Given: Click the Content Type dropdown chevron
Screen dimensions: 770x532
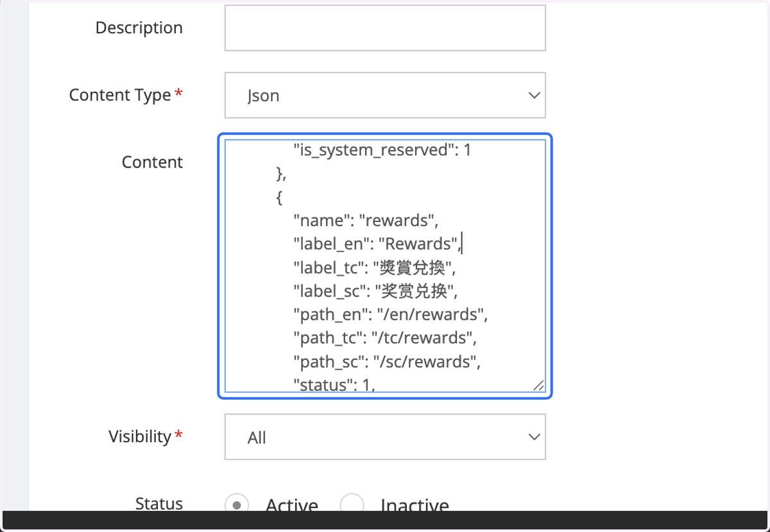Looking at the screenshot, I should [533, 95].
